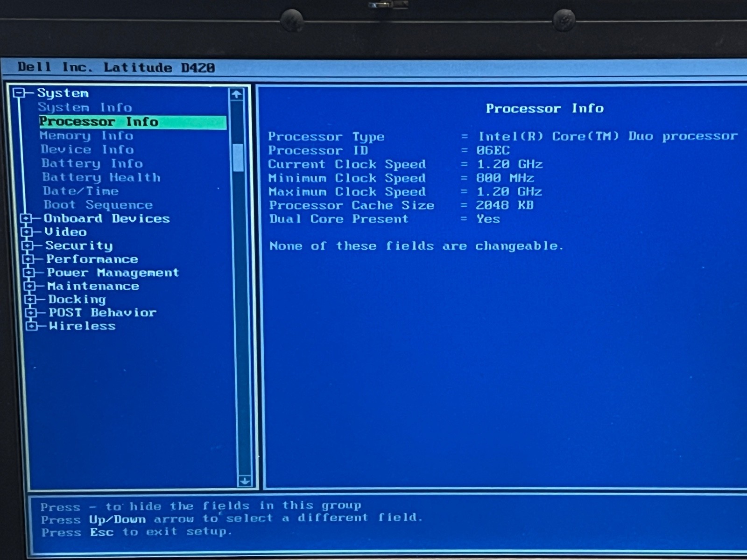This screenshot has width=747, height=560.
Task: Expand the Wireless group
Action: [31, 326]
